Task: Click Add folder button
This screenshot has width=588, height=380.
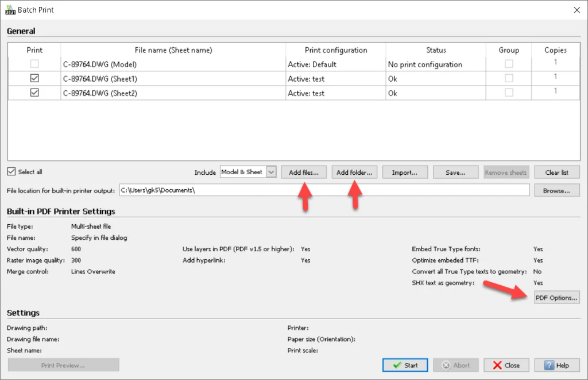Action: point(354,172)
